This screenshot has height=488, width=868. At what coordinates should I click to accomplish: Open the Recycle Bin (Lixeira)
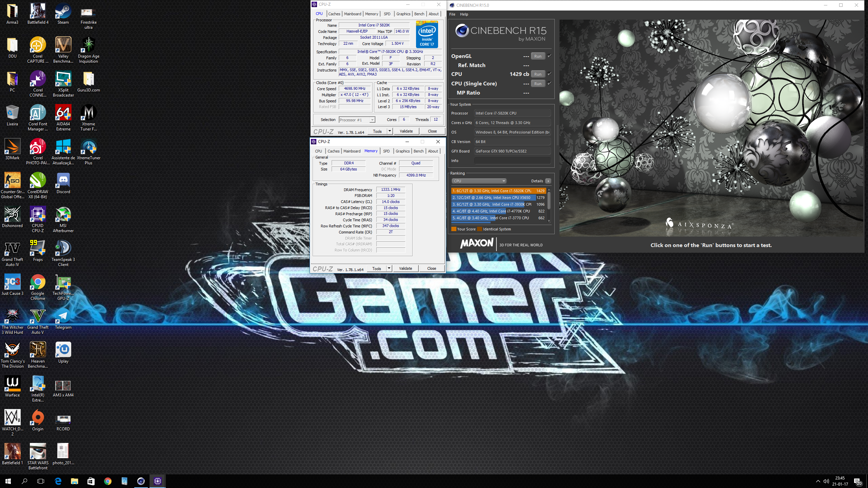click(12, 115)
